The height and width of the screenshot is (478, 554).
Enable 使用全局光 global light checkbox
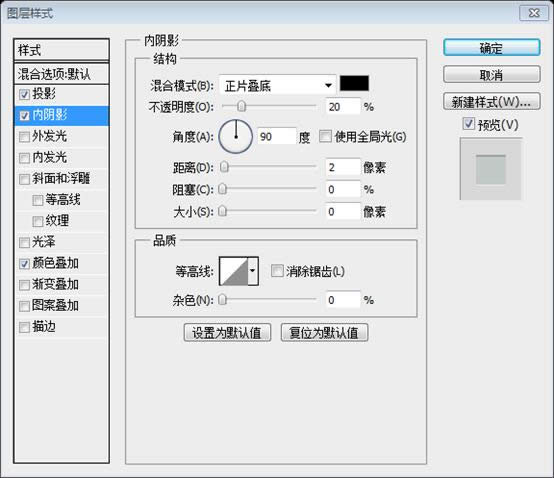(325, 136)
